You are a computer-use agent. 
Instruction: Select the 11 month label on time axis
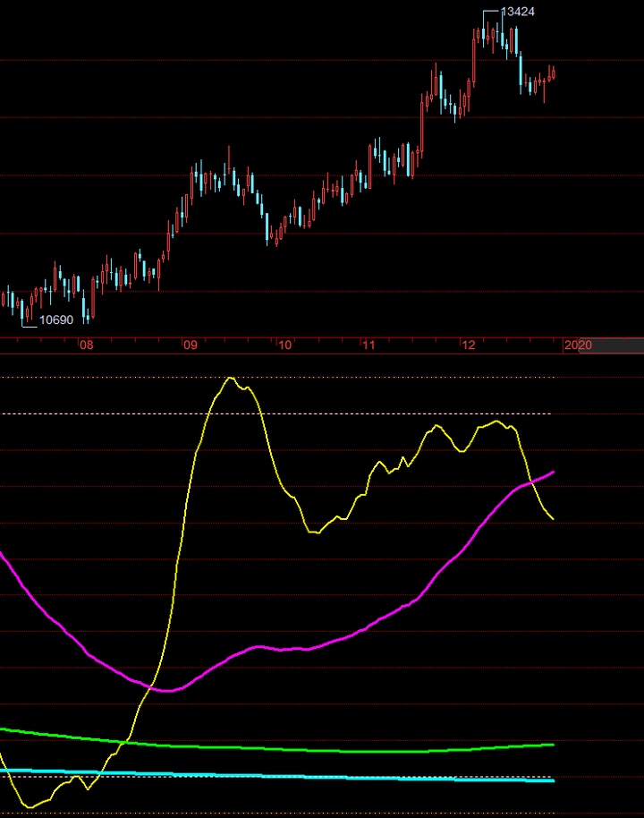coord(369,345)
